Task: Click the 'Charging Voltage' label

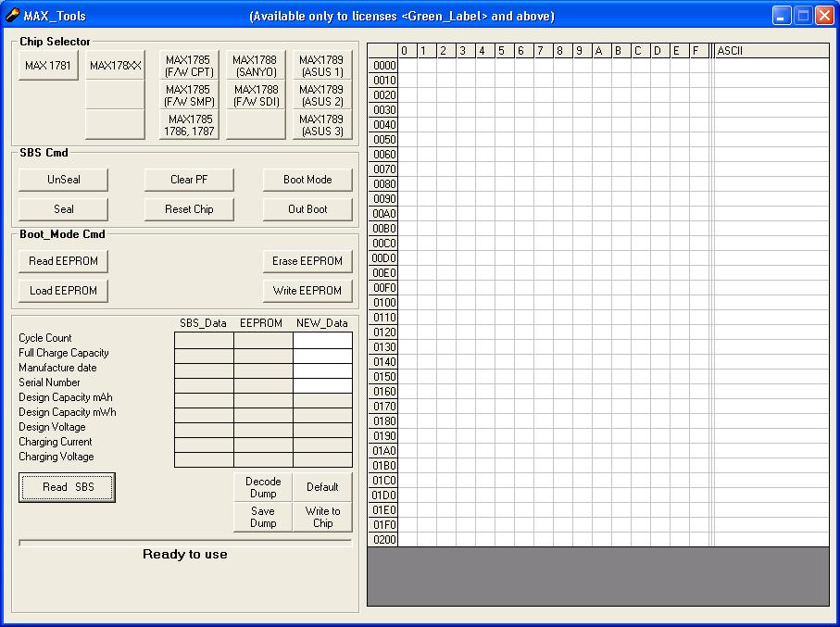Action: tap(56, 457)
